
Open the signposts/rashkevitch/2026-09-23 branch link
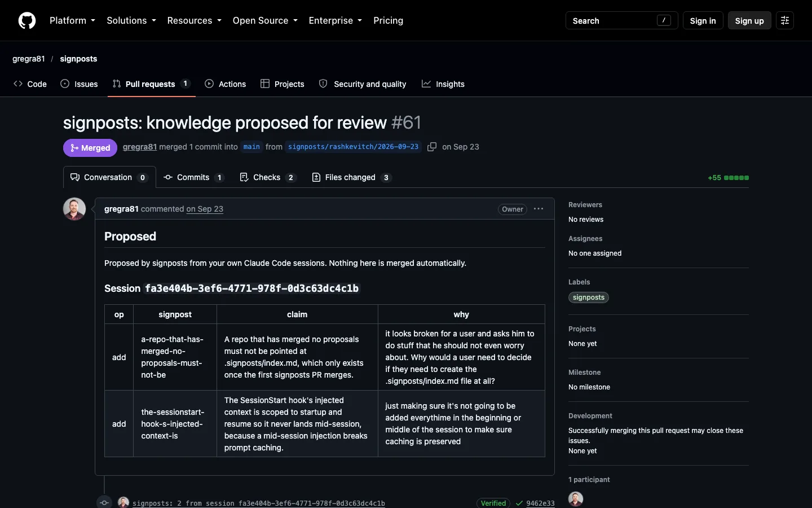click(353, 147)
